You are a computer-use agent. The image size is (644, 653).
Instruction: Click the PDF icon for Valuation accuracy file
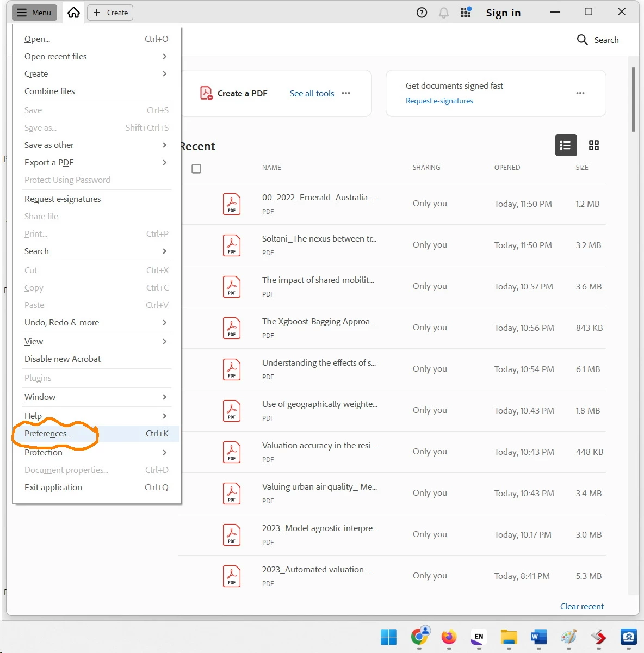[x=232, y=452]
